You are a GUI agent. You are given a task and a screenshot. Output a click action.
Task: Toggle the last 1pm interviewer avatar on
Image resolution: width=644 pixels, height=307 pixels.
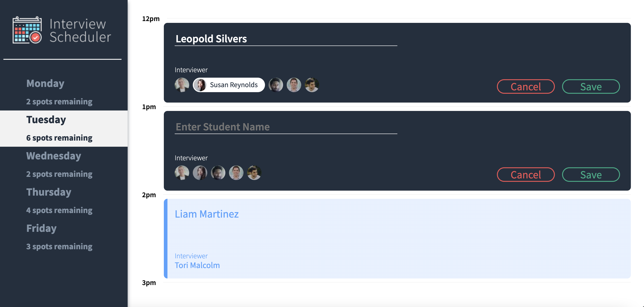(x=254, y=173)
